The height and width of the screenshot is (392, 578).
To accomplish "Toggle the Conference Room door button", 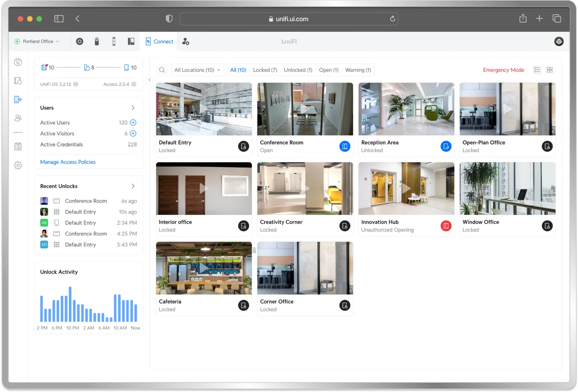I will (345, 146).
